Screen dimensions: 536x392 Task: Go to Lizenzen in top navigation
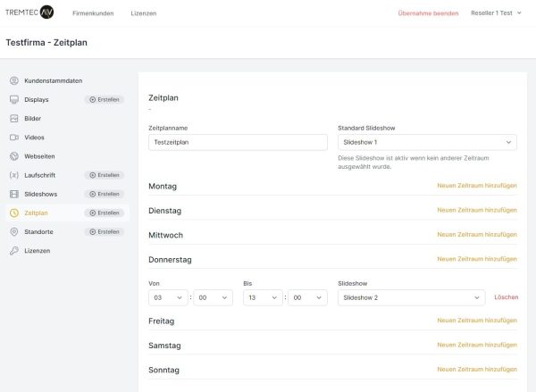(143, 13)
